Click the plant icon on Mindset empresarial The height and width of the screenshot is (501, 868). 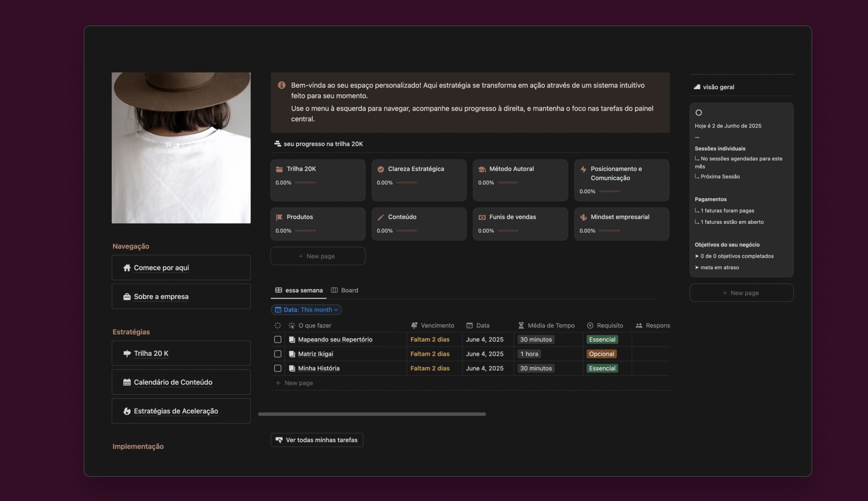point(583,217)
